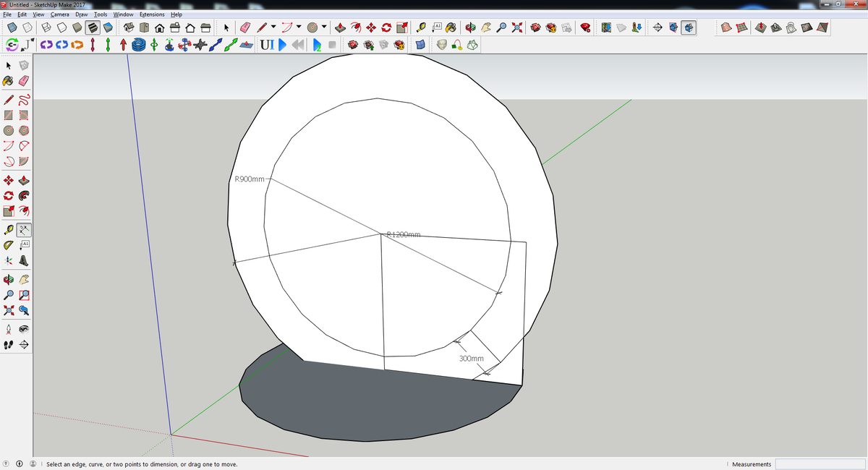The image size is (868, 470).
Task: Open the Line tool dropdown arrow
Action: coord(273,27)
